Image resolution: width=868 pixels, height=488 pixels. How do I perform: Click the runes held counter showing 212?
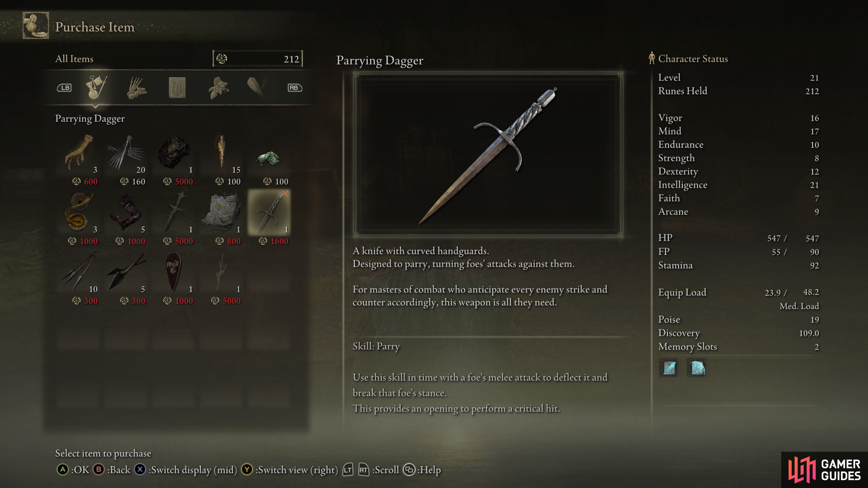pyautogui.click(x=258, y=59)
